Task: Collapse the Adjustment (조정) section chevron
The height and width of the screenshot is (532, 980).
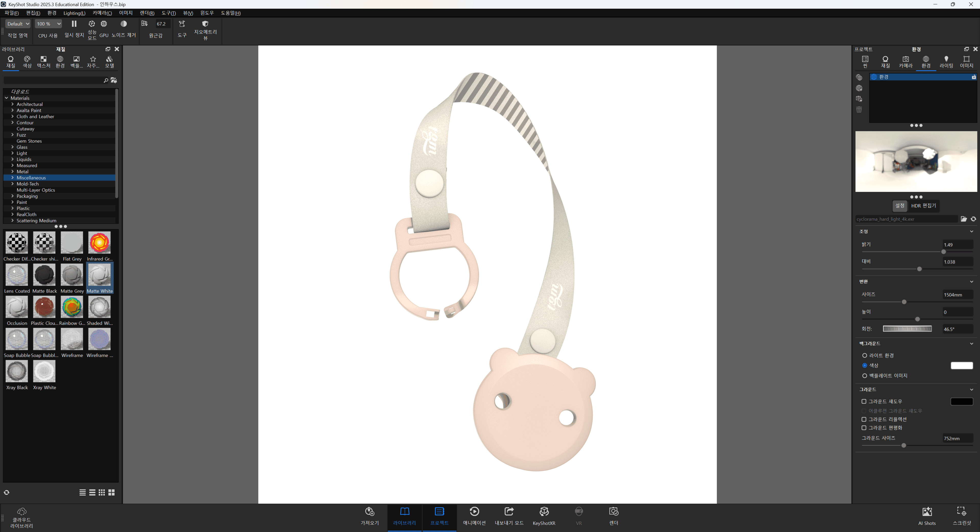Action: (x=971, y=232)
